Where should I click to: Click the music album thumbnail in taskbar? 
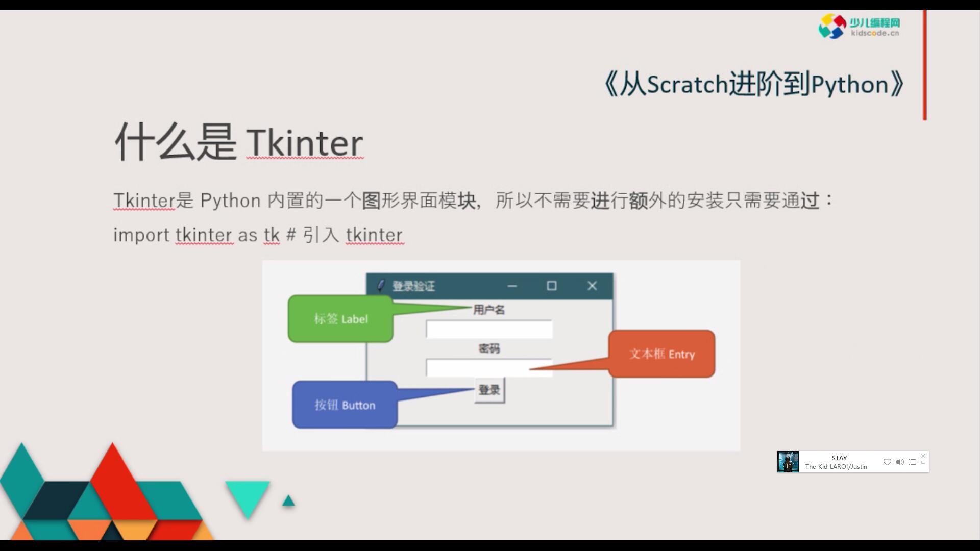tap(787, 462)
